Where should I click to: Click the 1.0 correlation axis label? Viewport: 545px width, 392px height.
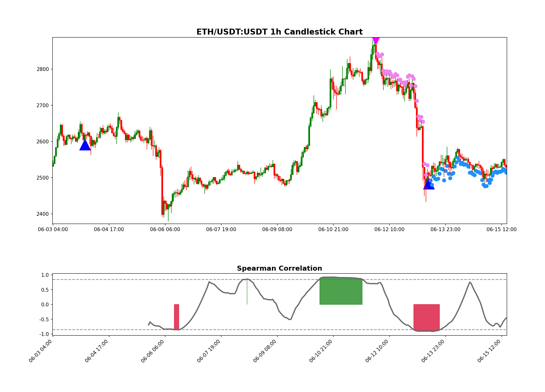(x=45, y=275)
